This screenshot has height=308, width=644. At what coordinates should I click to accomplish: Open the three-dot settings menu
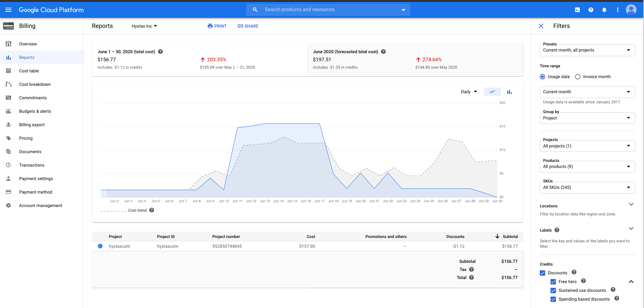coord(618,10)
